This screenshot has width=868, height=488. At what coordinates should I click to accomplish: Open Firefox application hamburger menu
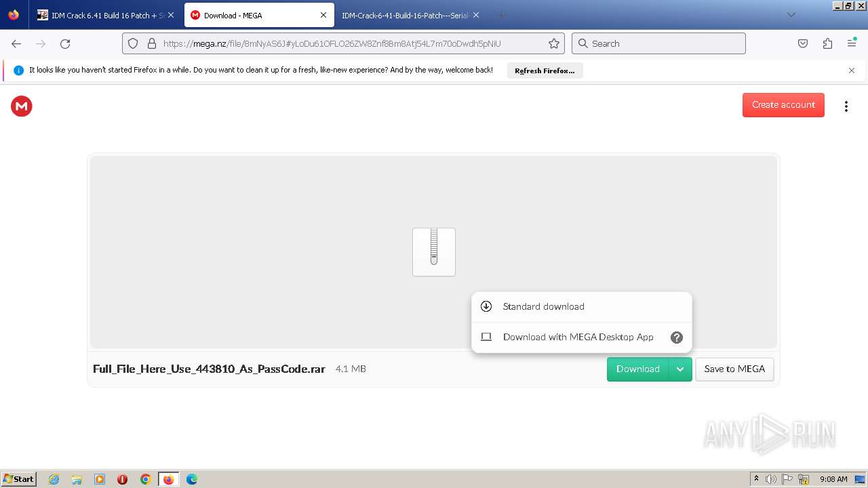click(x=852, y=43)
